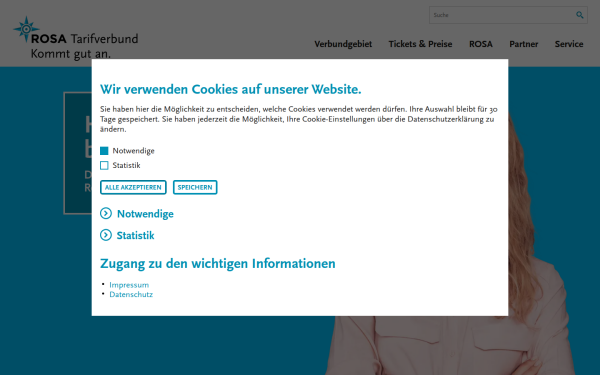Open the Impressum link

coord(129,285)
